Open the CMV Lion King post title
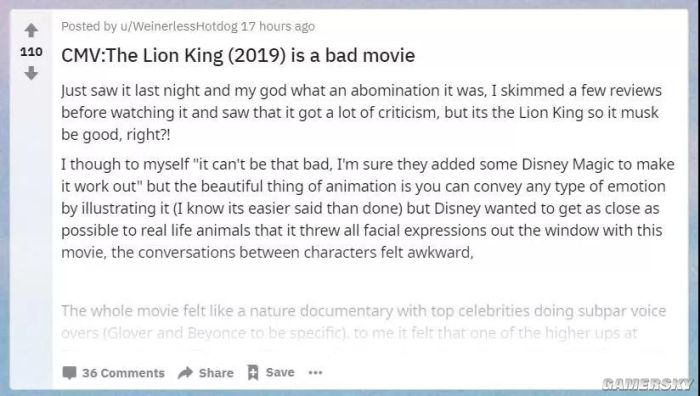Screen dimensions: 700x396 tap(238, 55)
